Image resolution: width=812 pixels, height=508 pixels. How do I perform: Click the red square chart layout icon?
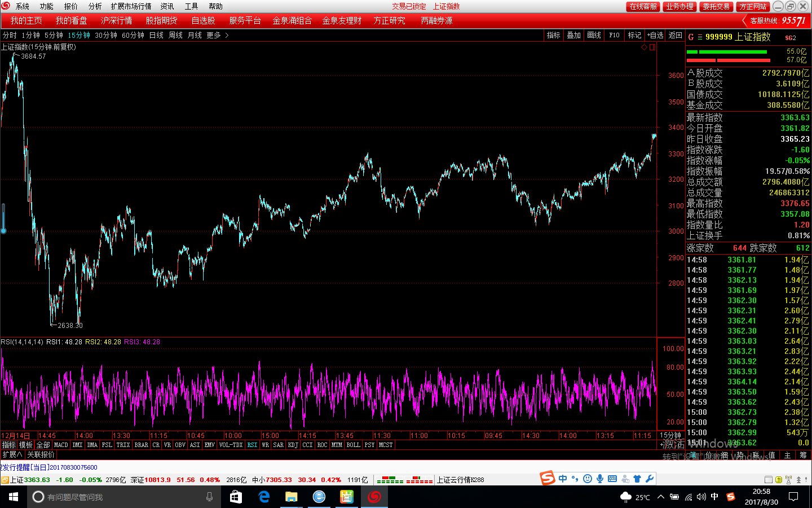pyautogui.click(x=652, y=47)
